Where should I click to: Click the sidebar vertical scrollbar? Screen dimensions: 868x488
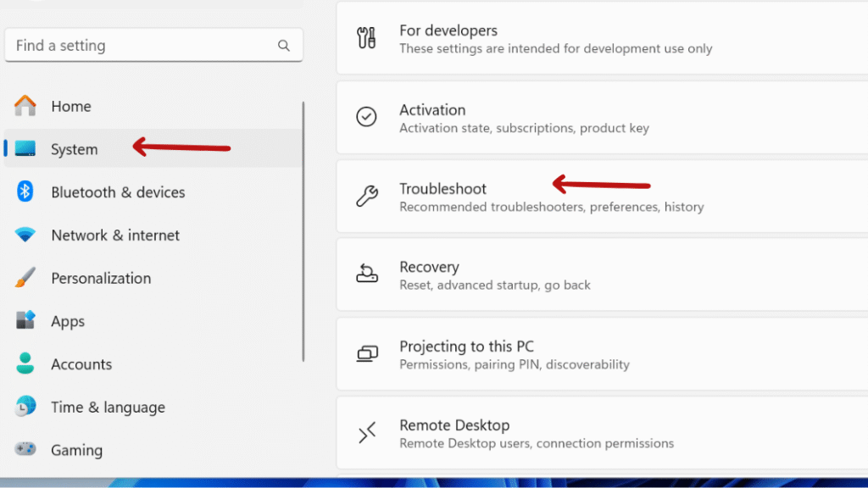click(303, 231)
